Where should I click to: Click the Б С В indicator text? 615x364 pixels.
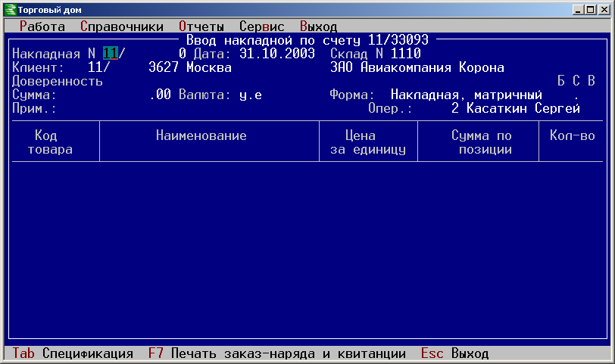[576, 81]
